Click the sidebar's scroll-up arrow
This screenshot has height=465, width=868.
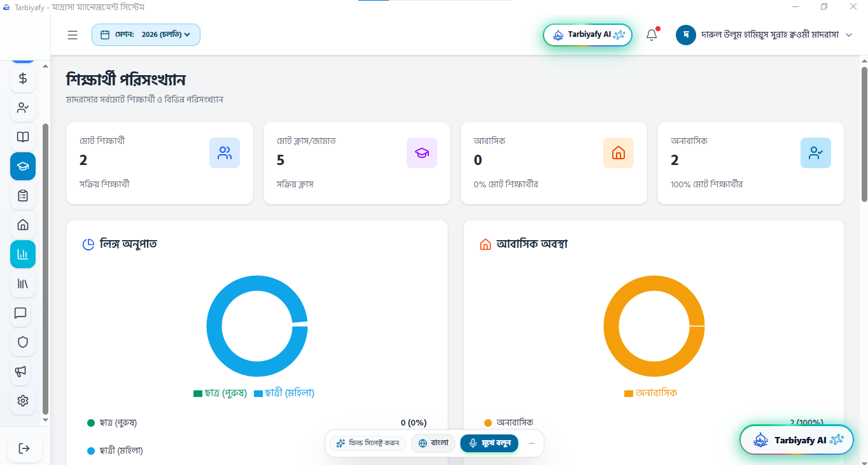[45, 66]
